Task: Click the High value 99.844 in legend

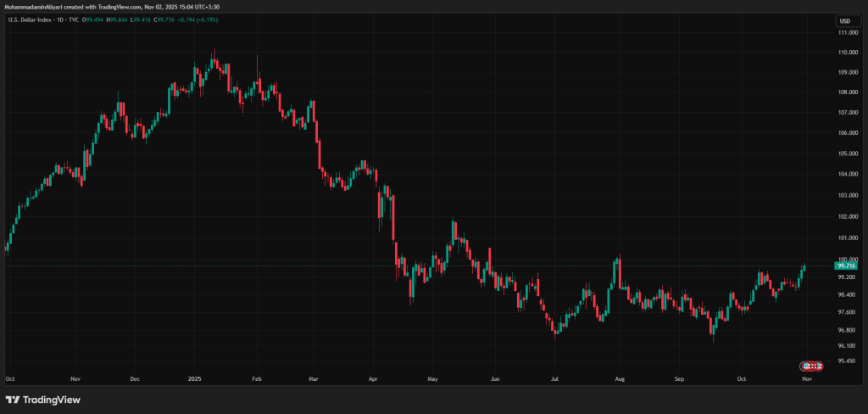Action: (119, 20)
